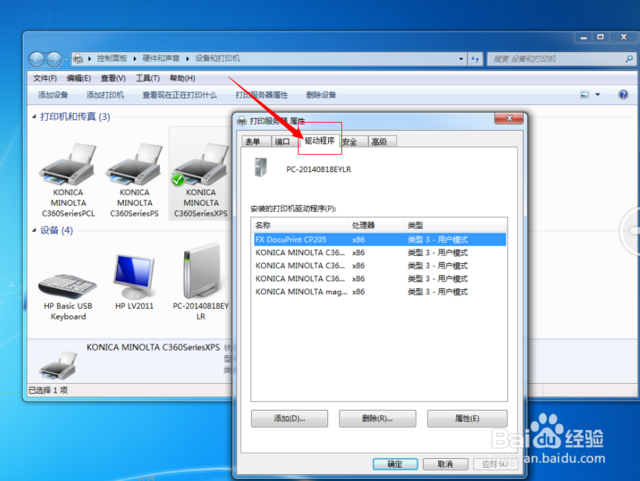
Task: Expand the arrow after 硬件和声音 breadcrumb
Action: (x=187, y=59)
